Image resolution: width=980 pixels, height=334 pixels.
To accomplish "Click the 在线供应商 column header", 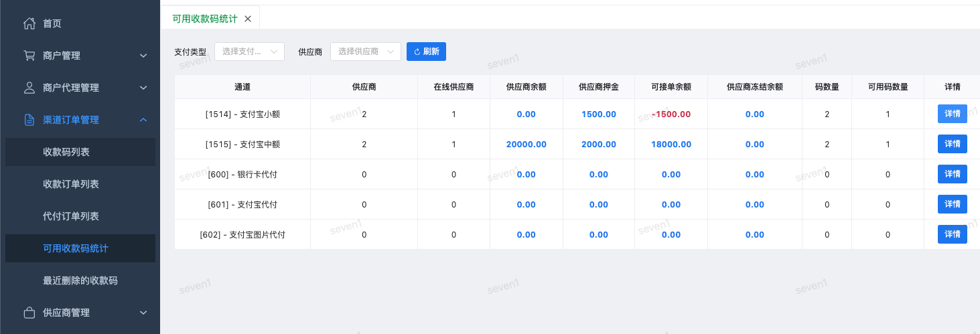I will pyautogui.click(x=453, y=87).
